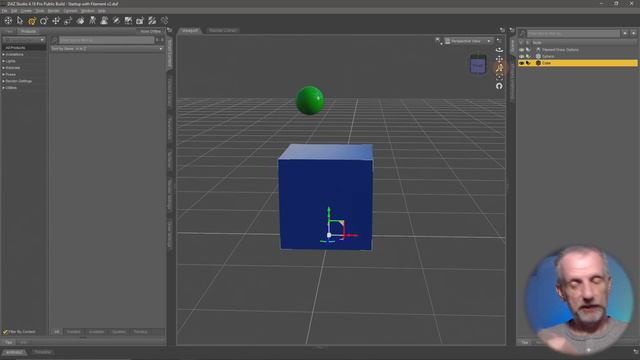Image resolution: width=640 pixels, height=360 pixels.
Task: Select the Sphere node in Scene
Action: (x=548, y=56)
